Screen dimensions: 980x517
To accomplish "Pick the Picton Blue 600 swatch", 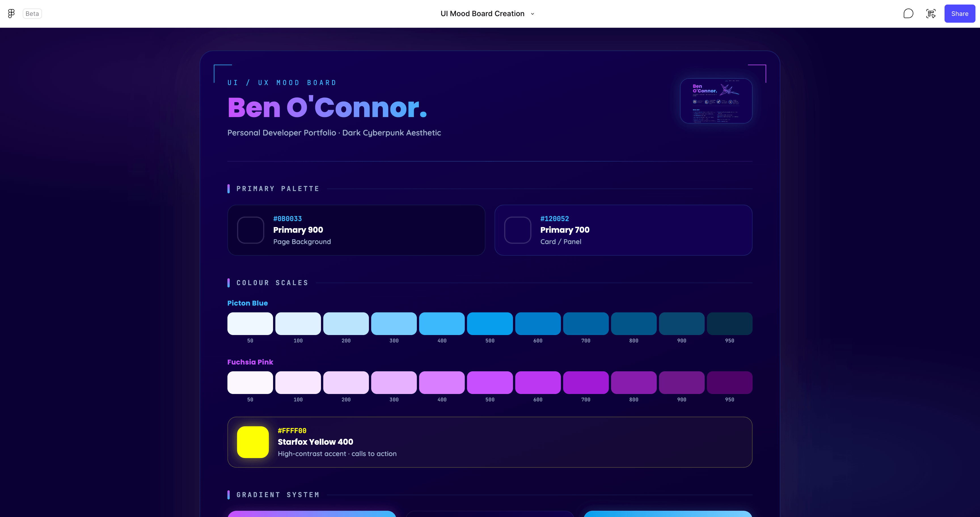I will tap(538, 323).
